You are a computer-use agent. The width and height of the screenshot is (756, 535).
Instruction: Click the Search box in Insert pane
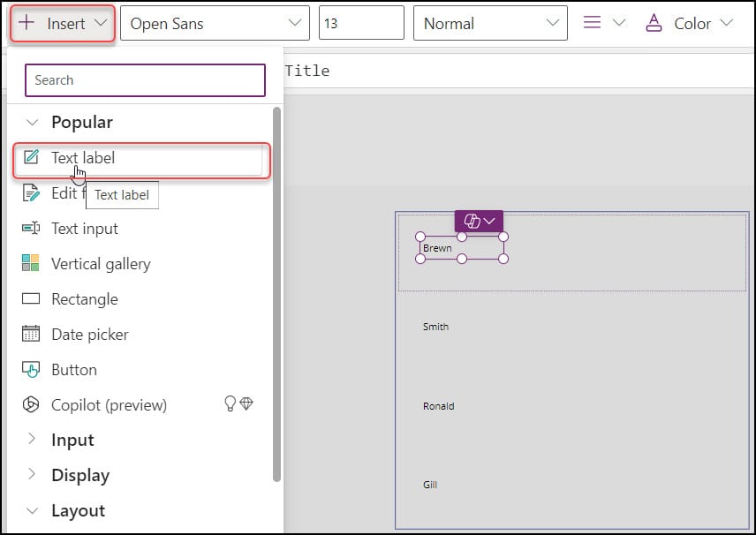click(x=145, y=80)
